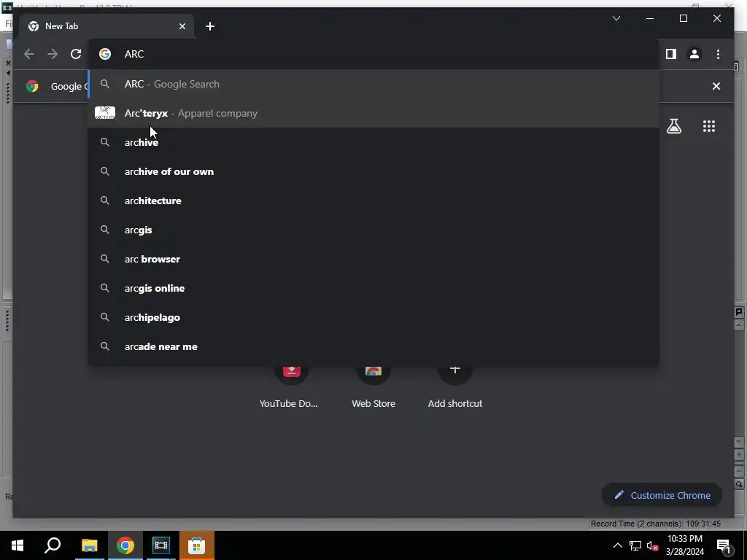Open the video recorder taskbar app
The width and height of the screenshot is (747, 560).
point(161,545)
